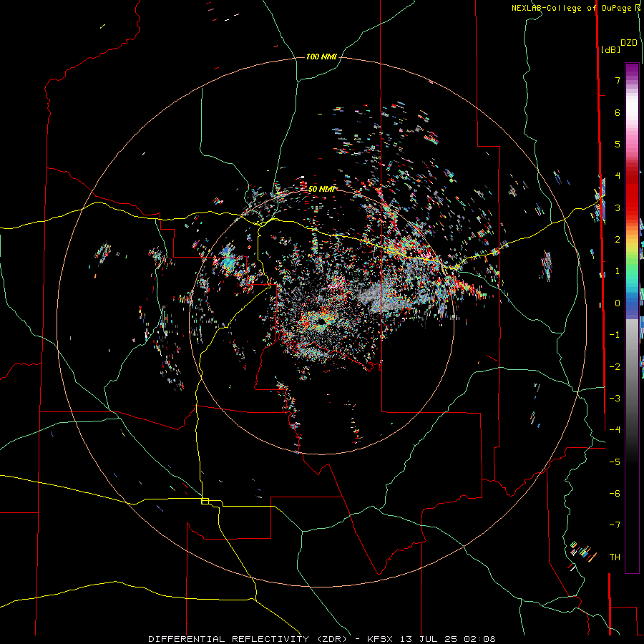Viewport: 644px width, 644px height.
Task: Click the TH label on the color scale
Action: 615,557
